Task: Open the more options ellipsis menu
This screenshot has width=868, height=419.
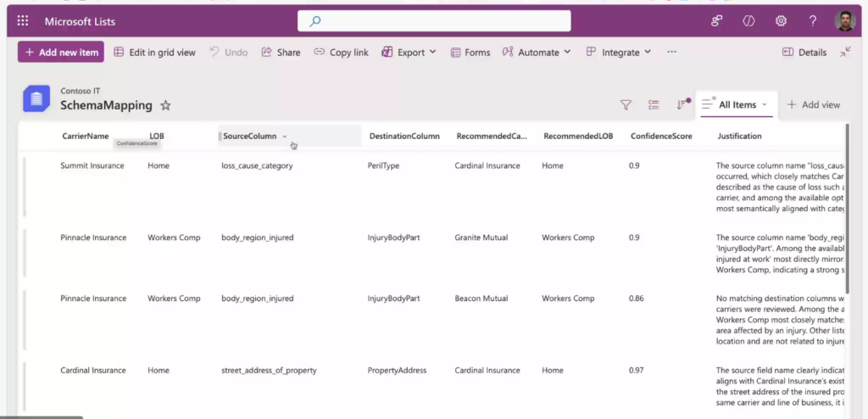Action: pyautogui.click(x=671, y=53)
